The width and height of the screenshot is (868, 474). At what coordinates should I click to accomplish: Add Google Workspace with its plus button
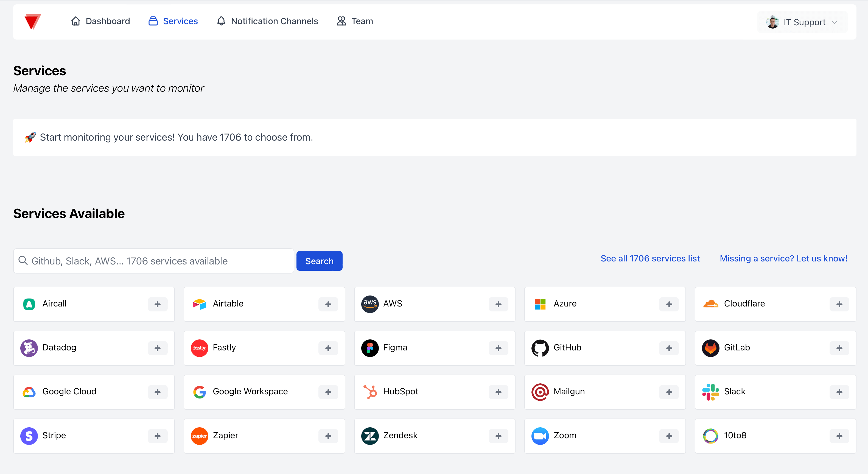pos(328,392)
